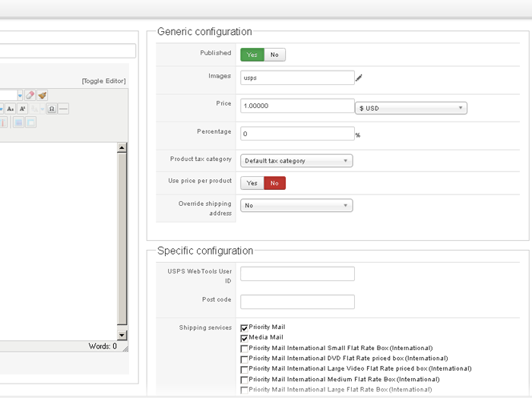Click the eraser remove-formatting icon

(x=30, y=96)
